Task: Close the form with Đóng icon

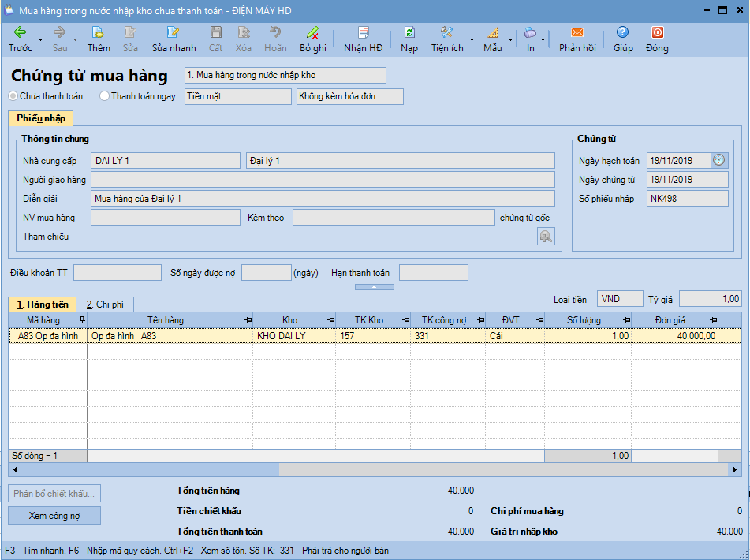Action: 657,32
